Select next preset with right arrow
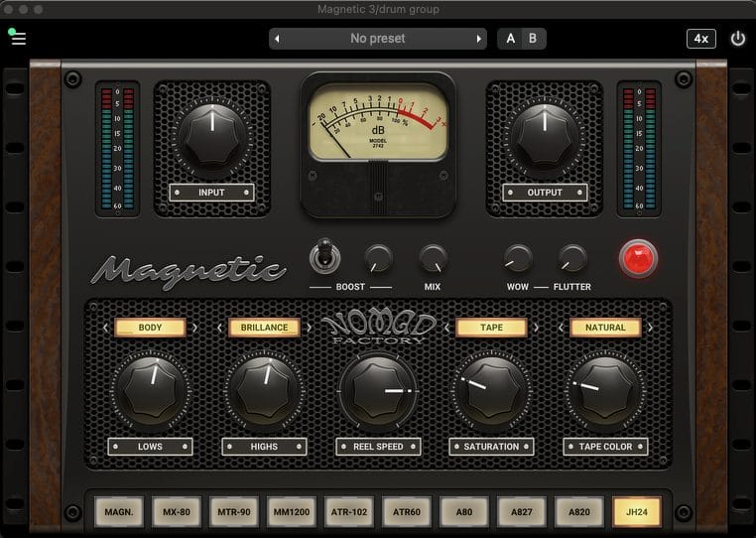This screenshot has height=538, width=756. (x=479, y=39)
